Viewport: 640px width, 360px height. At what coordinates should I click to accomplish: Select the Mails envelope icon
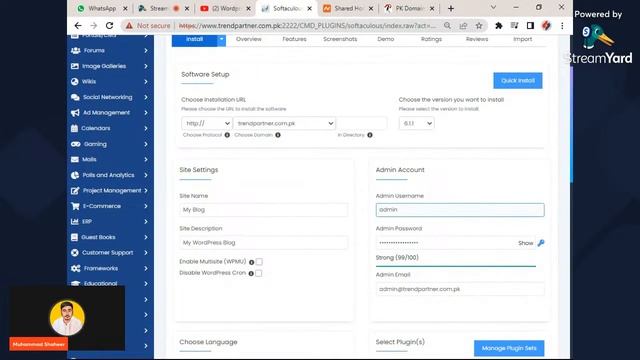coord(75,160)
